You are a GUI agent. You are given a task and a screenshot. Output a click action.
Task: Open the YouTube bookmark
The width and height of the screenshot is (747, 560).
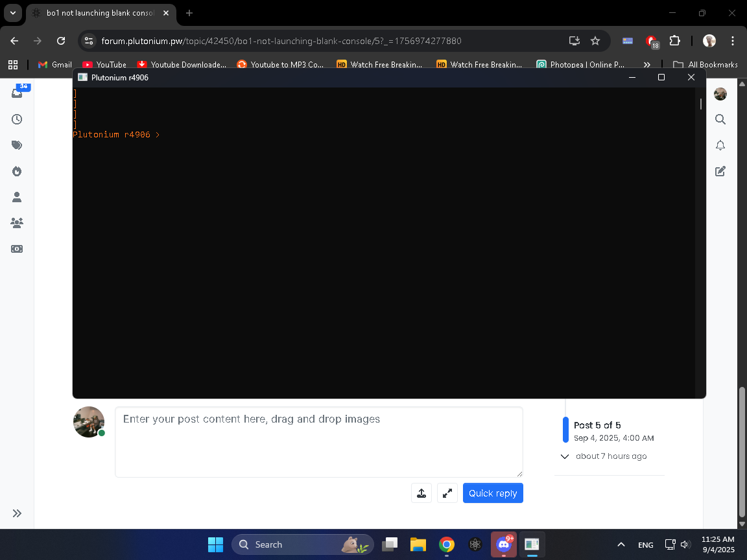coord(104,65)
